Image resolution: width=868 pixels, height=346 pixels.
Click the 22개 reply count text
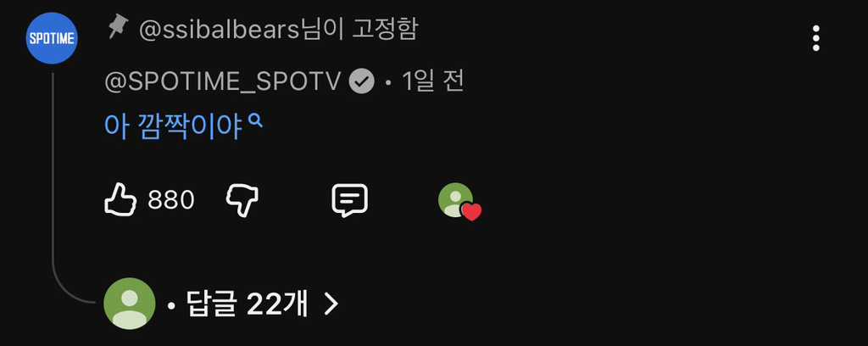pos(277,304)
